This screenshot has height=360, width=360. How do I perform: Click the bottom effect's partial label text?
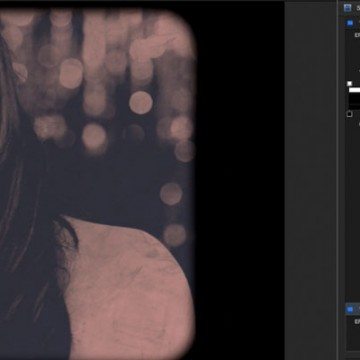[357, 322]
